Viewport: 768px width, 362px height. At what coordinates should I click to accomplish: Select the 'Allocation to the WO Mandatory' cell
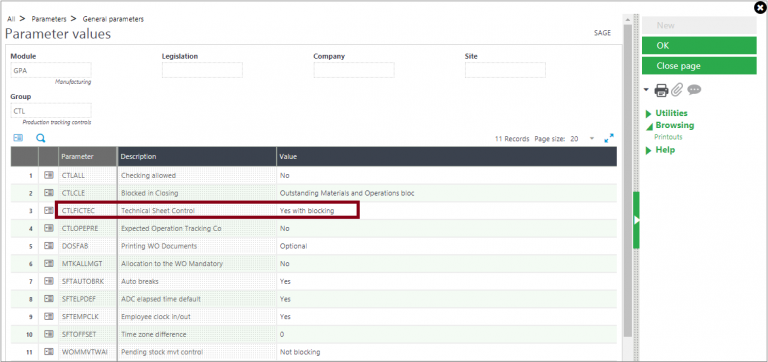point(197,264)
